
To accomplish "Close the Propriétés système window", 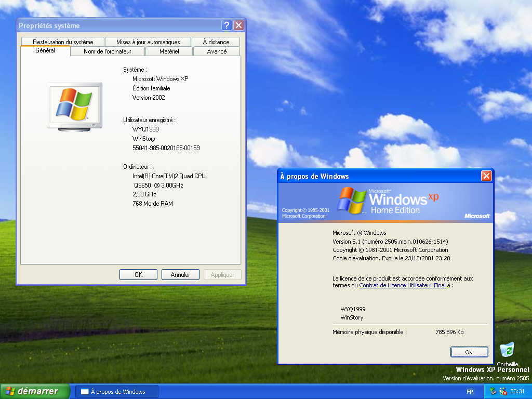I will tap(239, 25).
